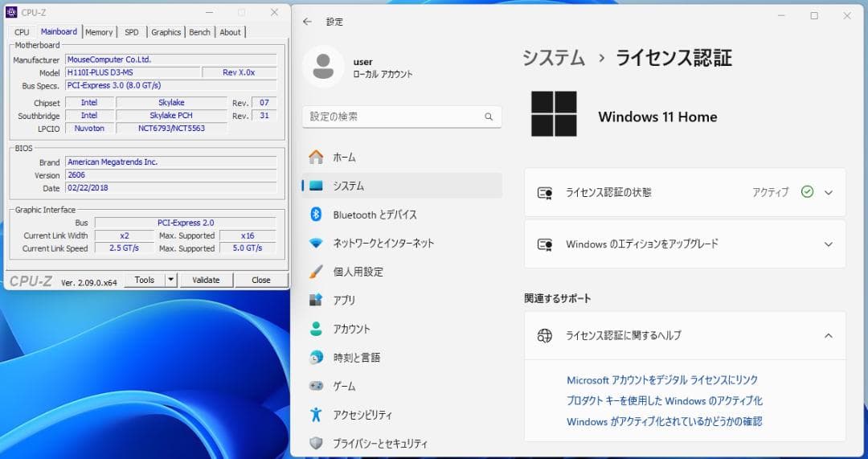Switch to the Graphics tab in CPU-Z
868x459 pixels.
[166, 32]
